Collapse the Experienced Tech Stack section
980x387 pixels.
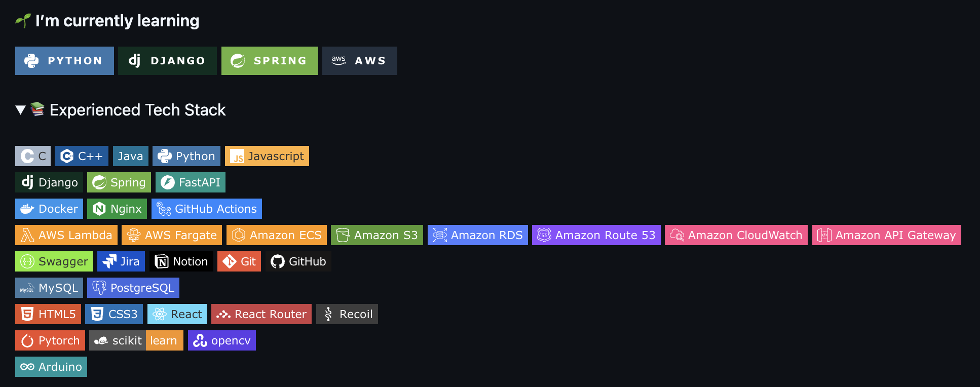[x=20, y=110]
